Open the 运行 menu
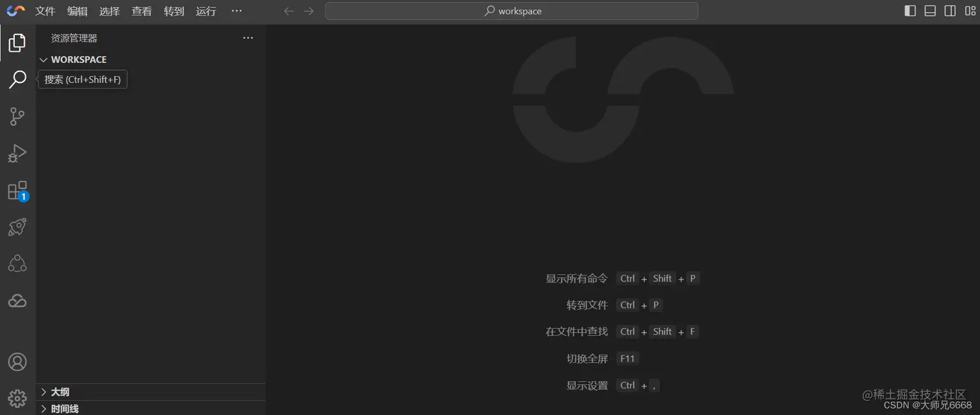980x415 pixels. [x=205, y=11]
